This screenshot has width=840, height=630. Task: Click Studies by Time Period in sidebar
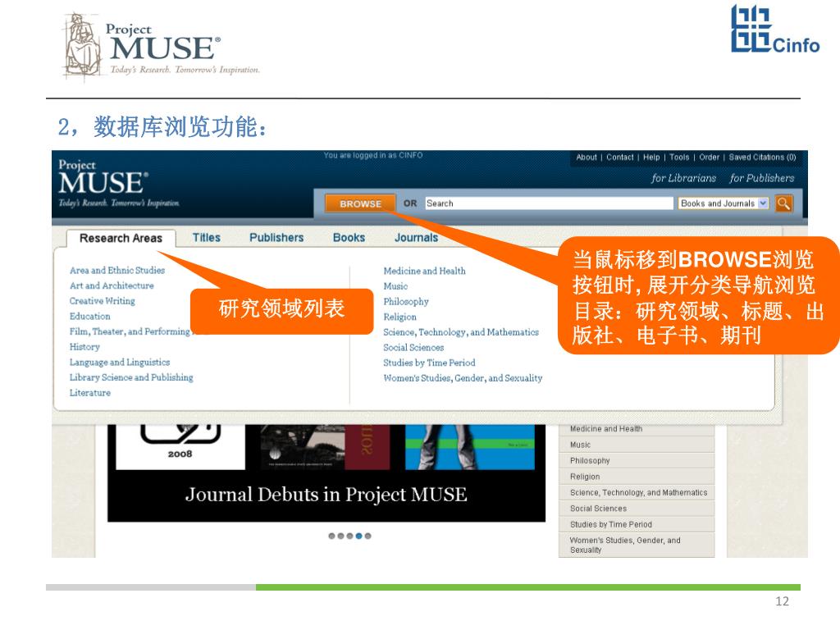pyautogui.click(x=637, y=524)
